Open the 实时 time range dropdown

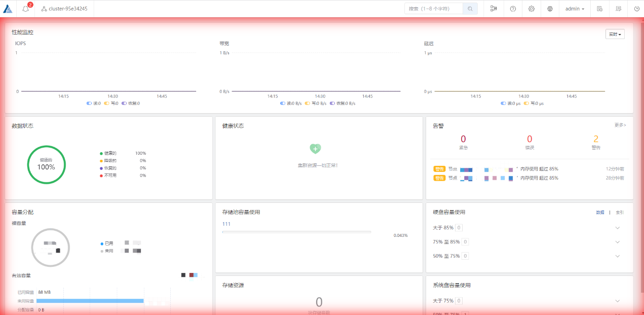click(x=615, y=33)
